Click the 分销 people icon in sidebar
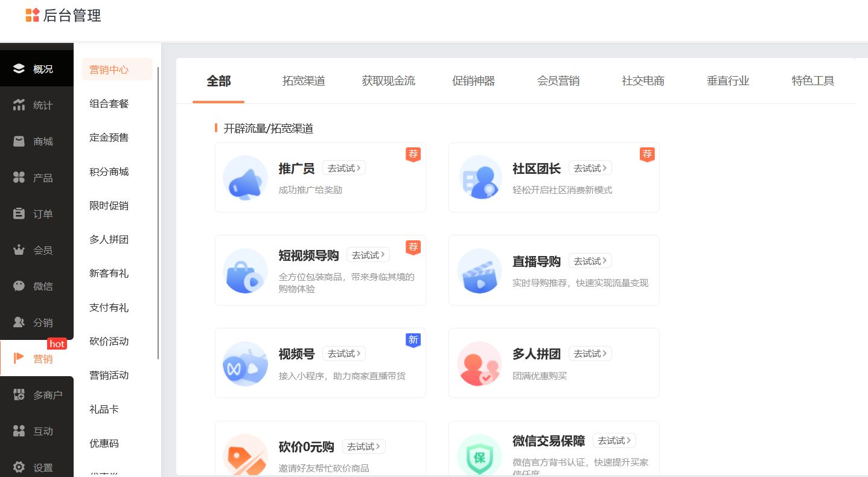Viewport: 868px width, 477px height. pyautogui.click(x=19, y=322)
